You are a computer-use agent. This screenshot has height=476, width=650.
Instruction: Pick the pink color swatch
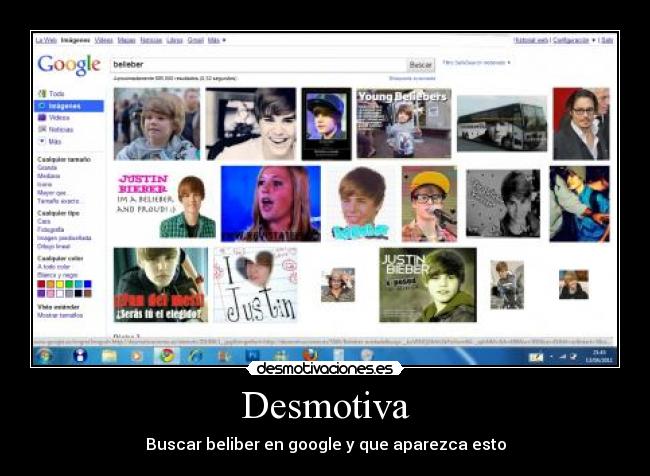[51, 294]
